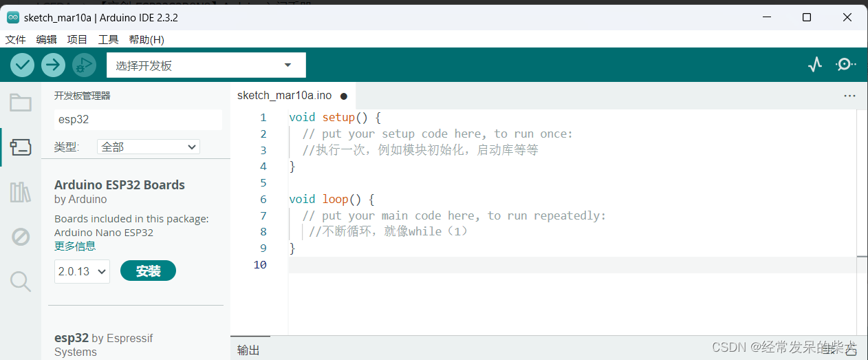Maximize the Arduino IDE window
Image resolution: width=868 pixels, height=360 pixels.
[807, 17]
